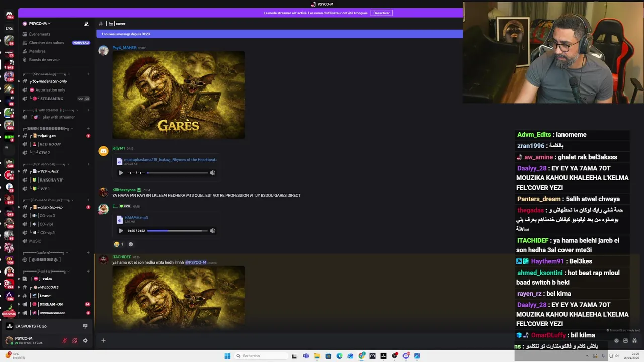Click the @PSYCO-M mention in ITACHIDEF's message

(195, 262)
